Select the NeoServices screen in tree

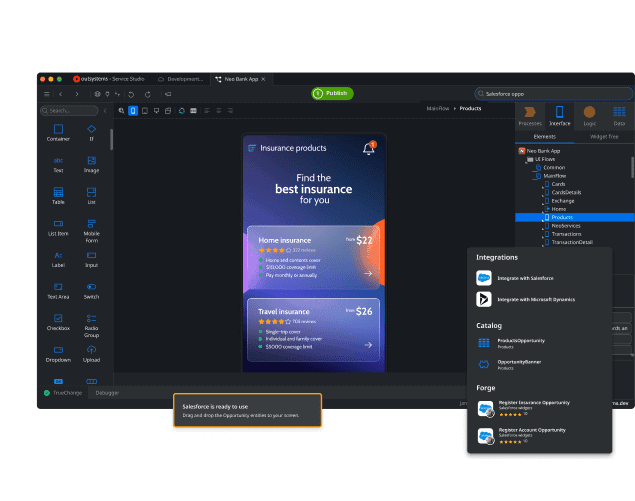point(563,226)
